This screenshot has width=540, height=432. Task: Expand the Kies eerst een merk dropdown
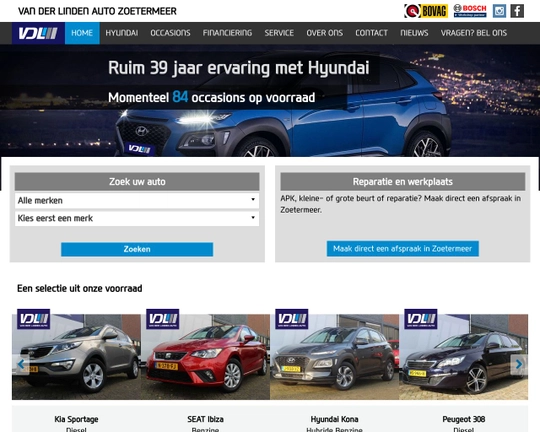137,218
